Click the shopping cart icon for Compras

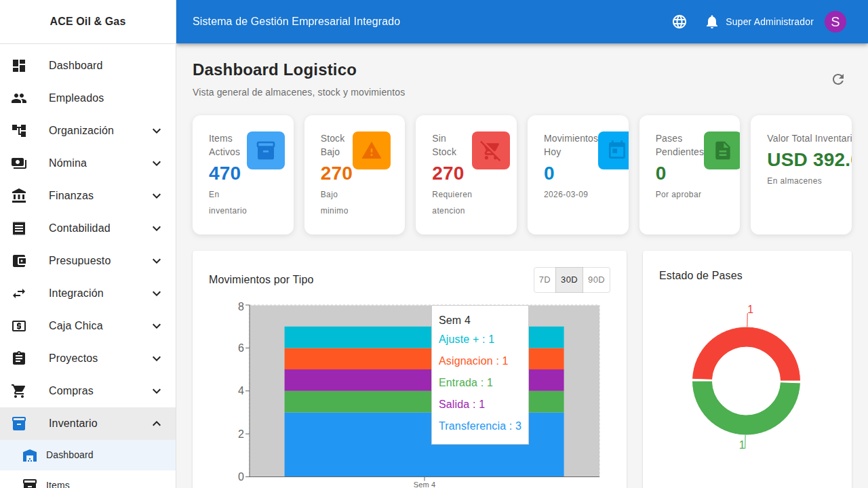pyautogui.click(x=19, y=390)
